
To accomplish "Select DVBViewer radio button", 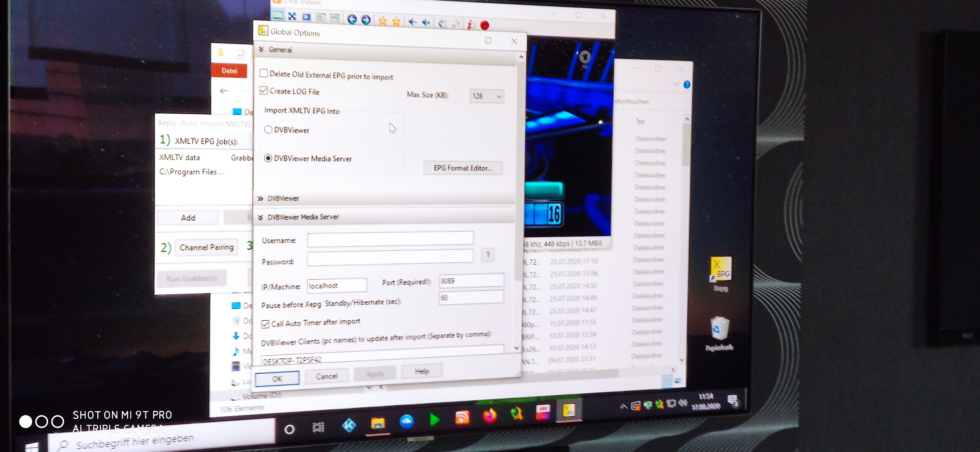I will (x=268, y=130).
